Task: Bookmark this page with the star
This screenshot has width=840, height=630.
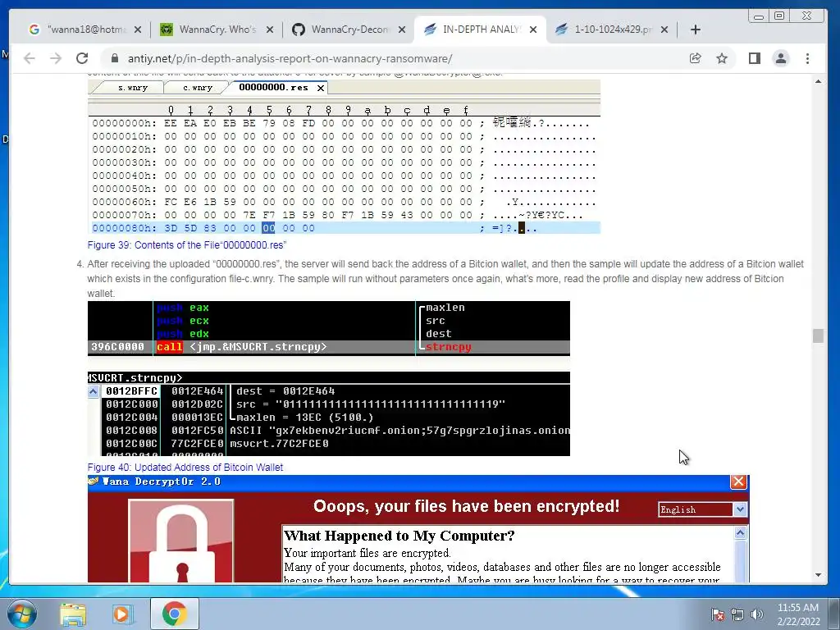Action: coord(722,58)
